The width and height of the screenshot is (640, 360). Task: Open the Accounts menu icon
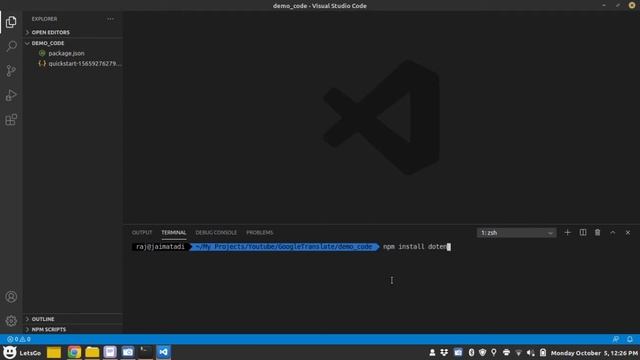click(x=11, y=297)
